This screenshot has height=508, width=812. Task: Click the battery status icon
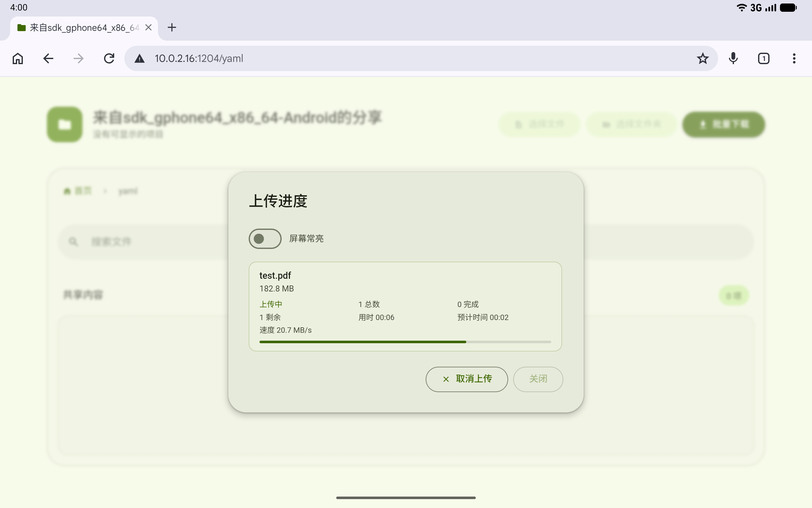[x=788, y=7]
